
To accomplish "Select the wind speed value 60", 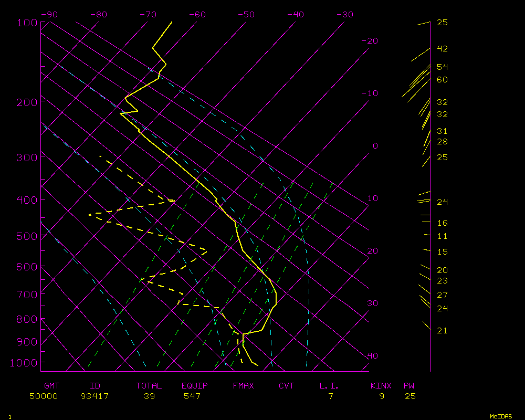I will (442, 80).
